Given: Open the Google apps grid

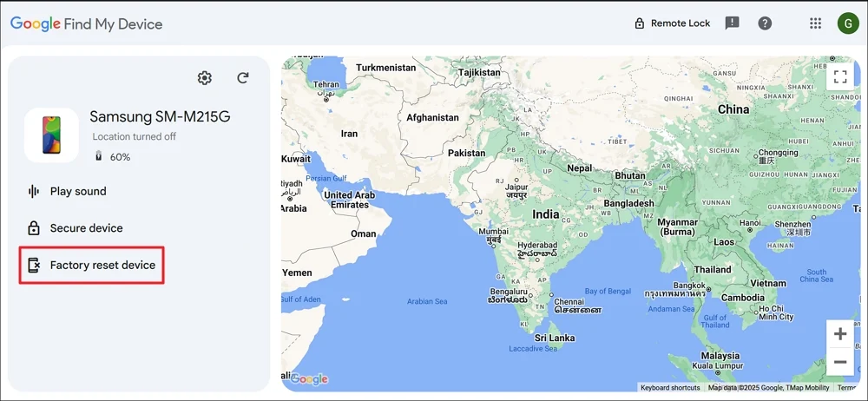Looking at the screenshot, I should [815, 23].
